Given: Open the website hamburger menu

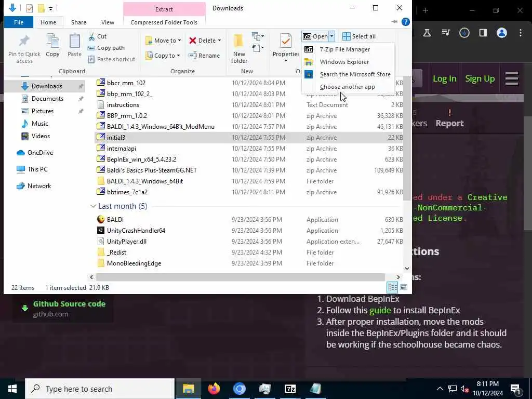Looking at the screenshot, I should point(511,79).
